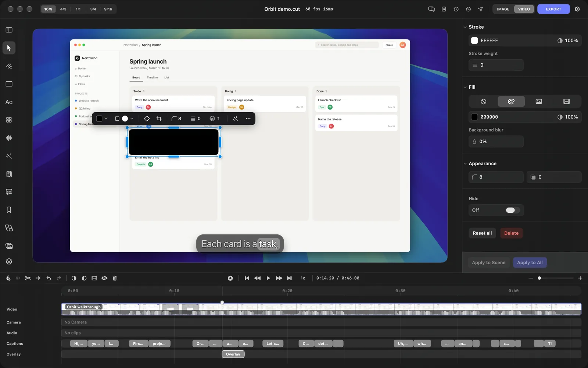The image size is (588, 368).
Task: Toggle the crossed-eye visibility icon in timeline
Action: pyautogui.click(x=104, y=278)
